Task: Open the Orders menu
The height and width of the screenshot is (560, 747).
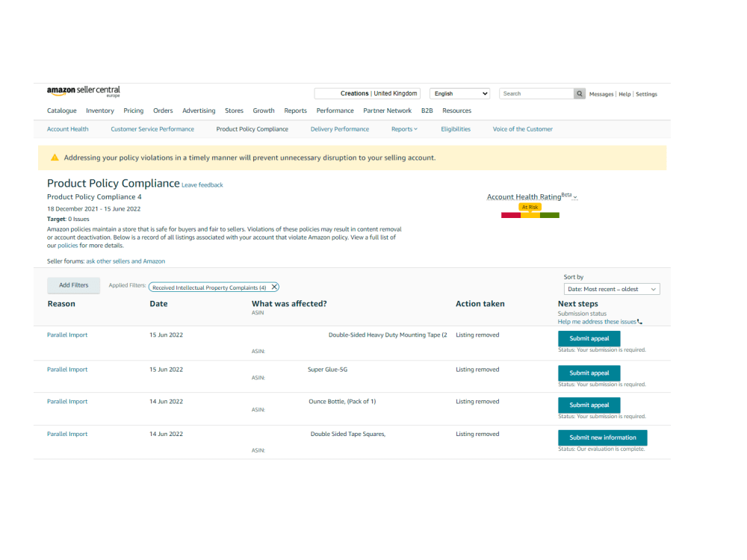Action: 163,111
